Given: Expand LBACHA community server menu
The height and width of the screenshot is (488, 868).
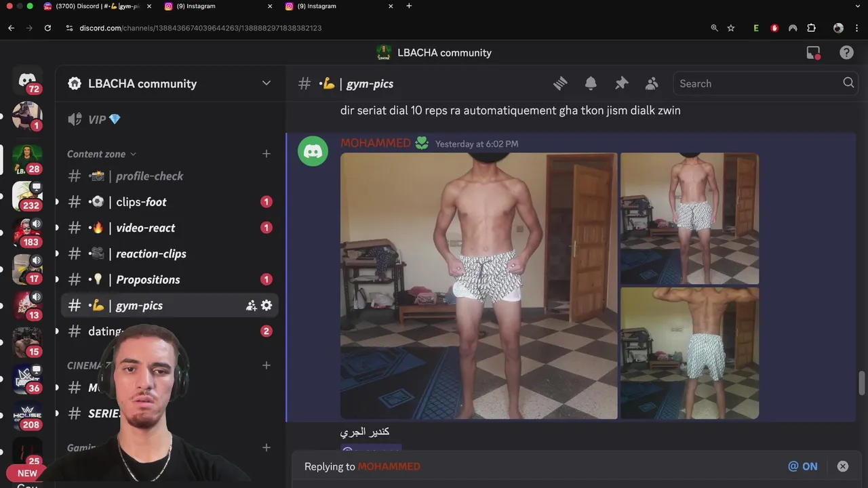Looking at the screenshot, I should point(267,83).
